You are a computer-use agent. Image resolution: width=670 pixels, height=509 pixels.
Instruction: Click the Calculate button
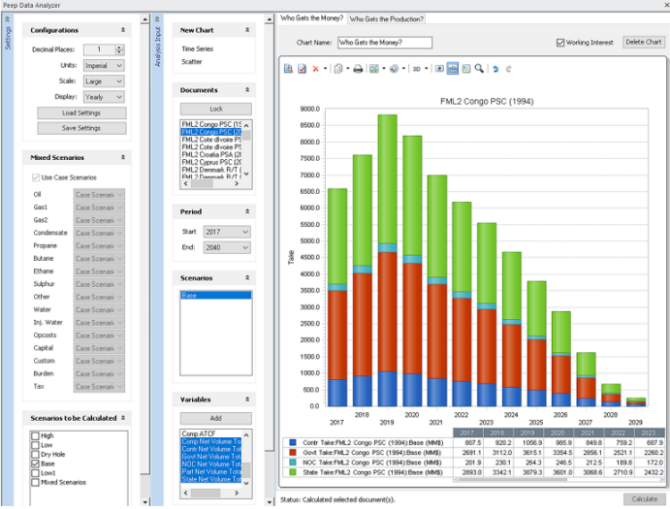(x=644, y=499)
